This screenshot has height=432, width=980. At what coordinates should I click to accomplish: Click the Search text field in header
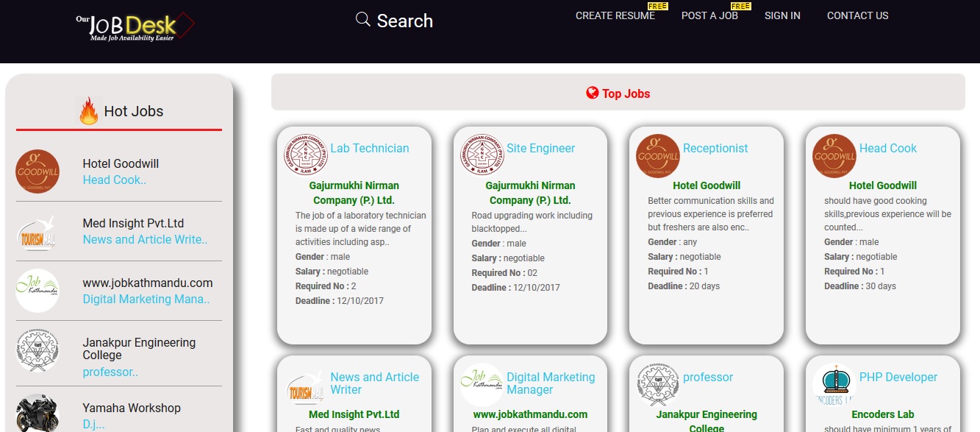[x=404, y=21]
